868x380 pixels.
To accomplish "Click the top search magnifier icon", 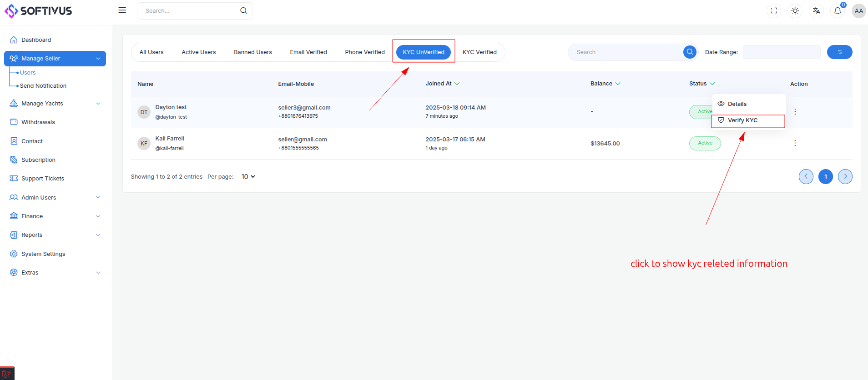I will 244,10.
